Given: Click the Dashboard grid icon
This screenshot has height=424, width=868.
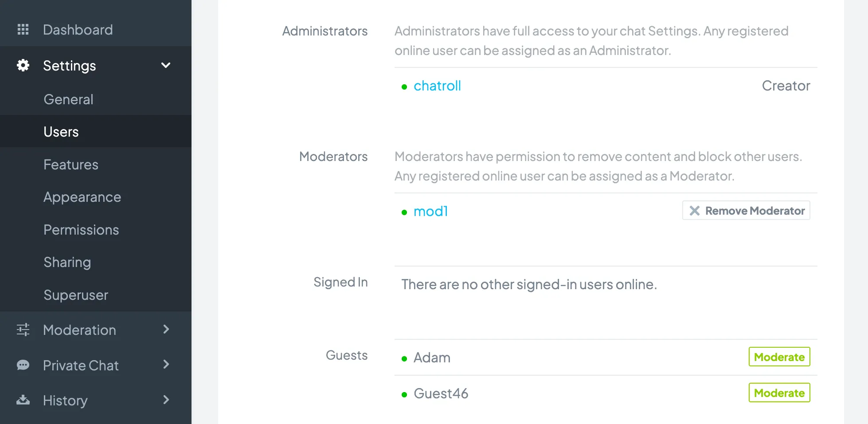Looking at the screenshot, I should pyautogui.click(x=23, y=29).
